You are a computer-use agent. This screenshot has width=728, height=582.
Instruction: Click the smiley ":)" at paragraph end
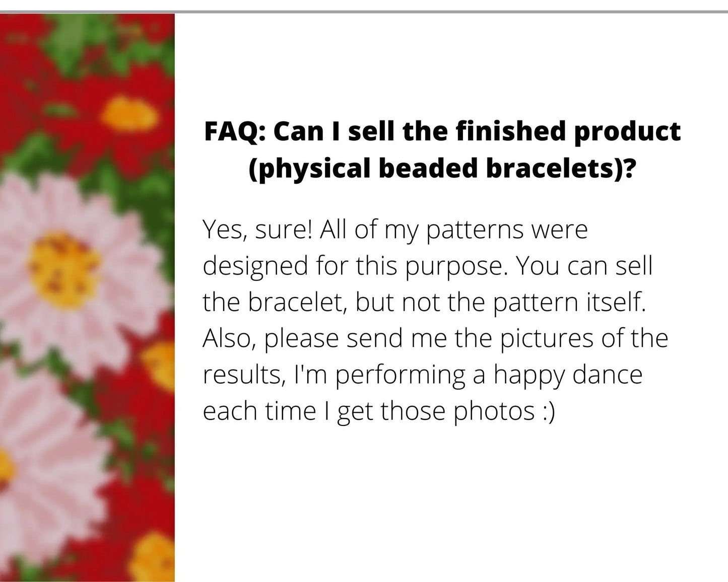pyautogui.click(x=549, y=411)
